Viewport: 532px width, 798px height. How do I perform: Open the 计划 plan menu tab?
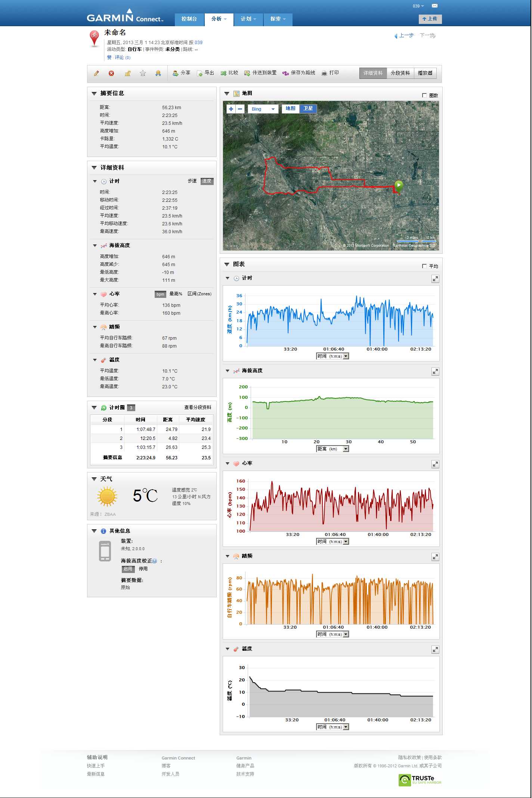click(248, 19)
